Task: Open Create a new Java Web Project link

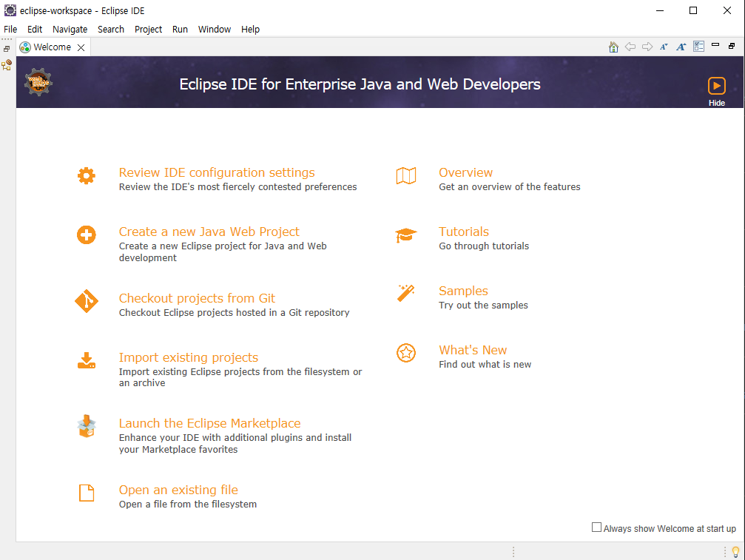Action: point(209,232)
